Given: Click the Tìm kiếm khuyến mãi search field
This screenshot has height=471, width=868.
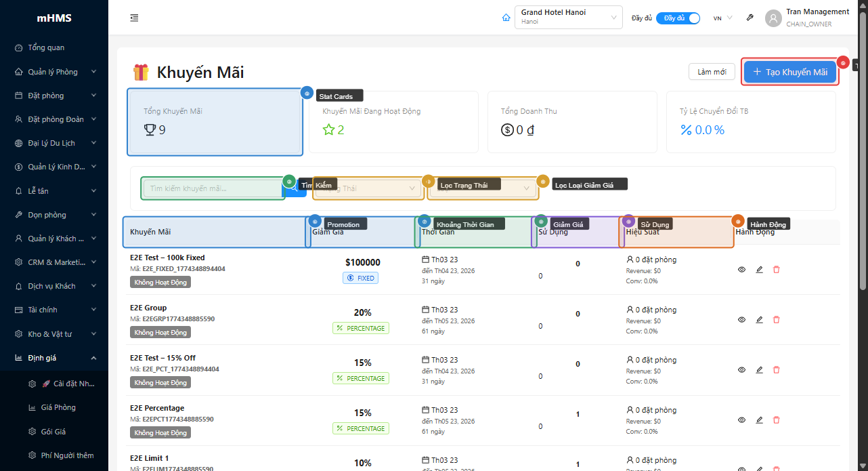Looking at the screenshot, I should pos(213,188).
